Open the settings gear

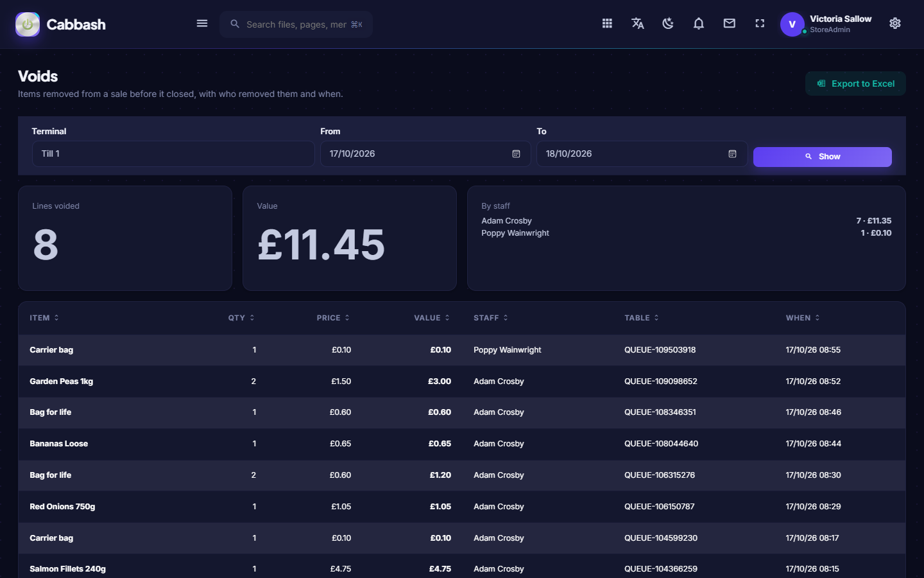click(895, 24)
